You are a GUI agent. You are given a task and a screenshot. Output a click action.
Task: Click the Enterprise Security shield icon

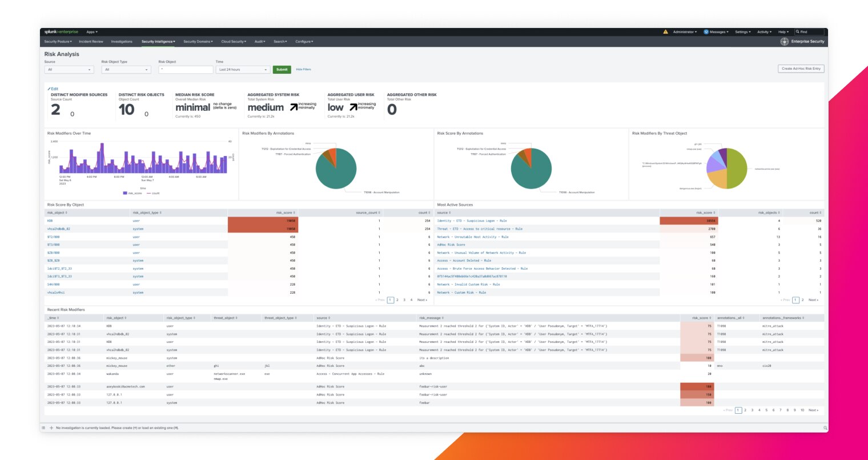tap(784, 41)
